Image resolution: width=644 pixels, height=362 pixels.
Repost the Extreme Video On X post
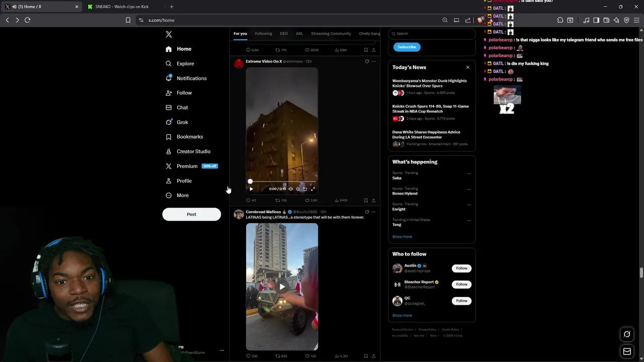tap(281, 200)
